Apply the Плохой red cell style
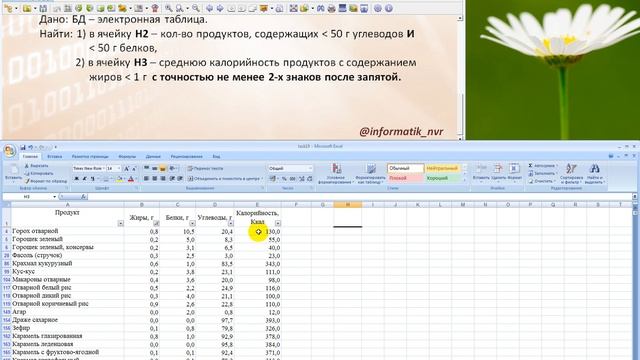The height and width of the screenshot is (360, 640). (405, 178)
